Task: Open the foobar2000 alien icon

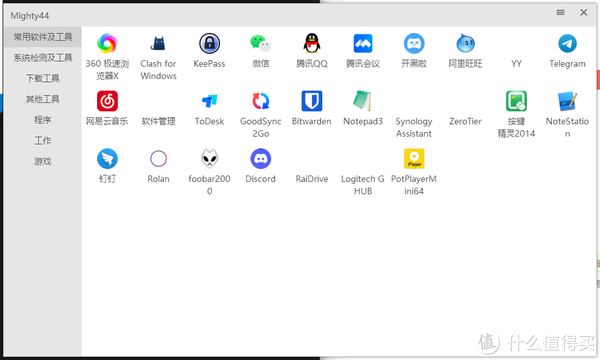Action: pyautogui.click(x=209, y=158)
